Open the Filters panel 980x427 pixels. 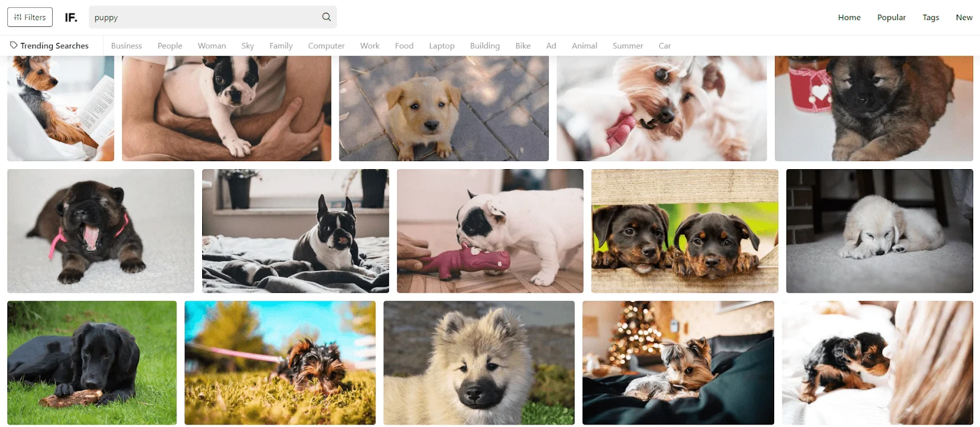tap(30, 17)
